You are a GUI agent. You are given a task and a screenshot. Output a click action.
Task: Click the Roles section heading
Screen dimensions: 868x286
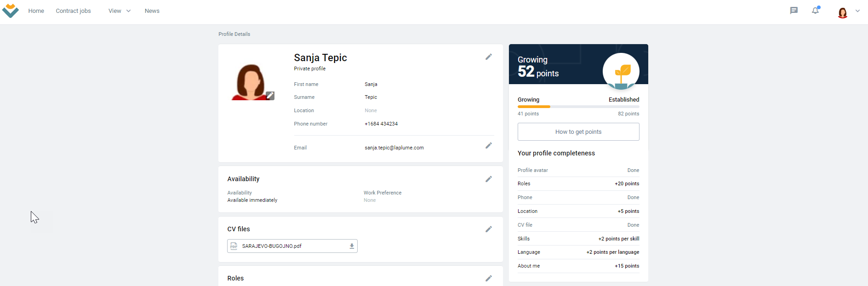coord(235,279)
